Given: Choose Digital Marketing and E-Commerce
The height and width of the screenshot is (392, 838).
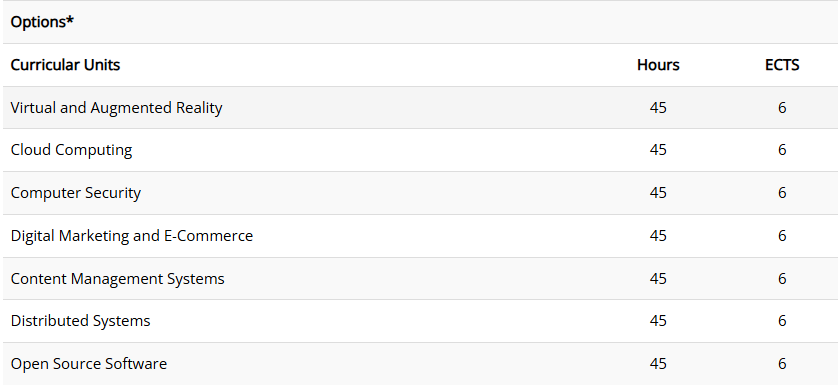Looking at the screenshot, I should (132, 235).
